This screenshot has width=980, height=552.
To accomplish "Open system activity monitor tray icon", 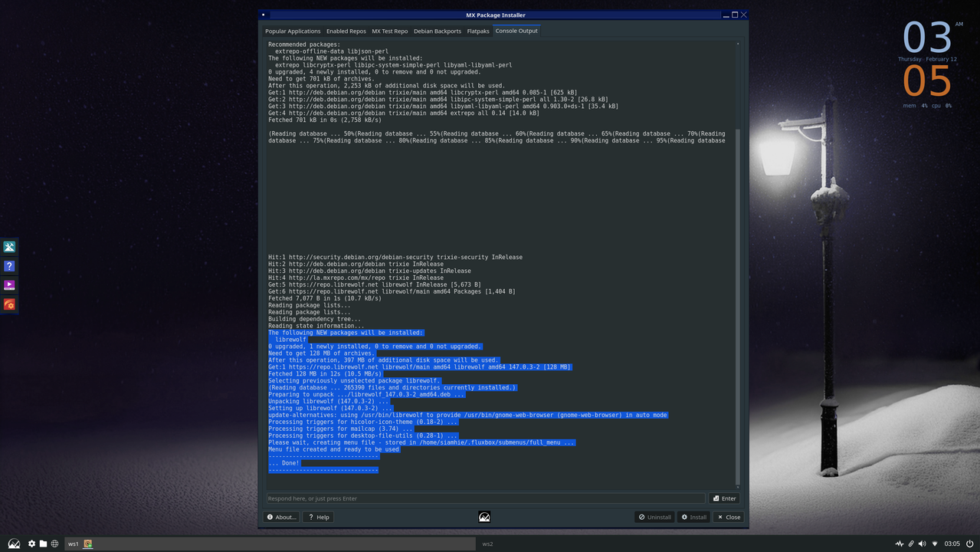I will pyautogui.click(x=900, y=544).
